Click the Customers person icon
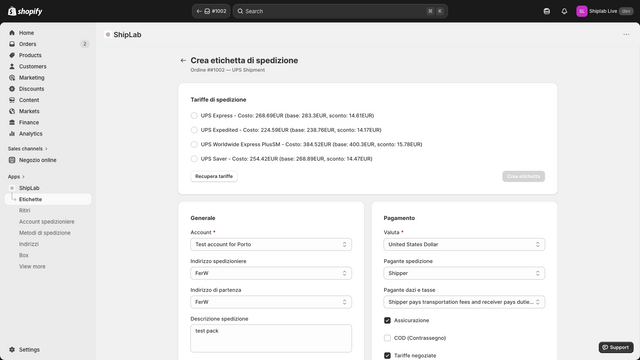Viewport: 640px width, 360px height. click(12, 67)
